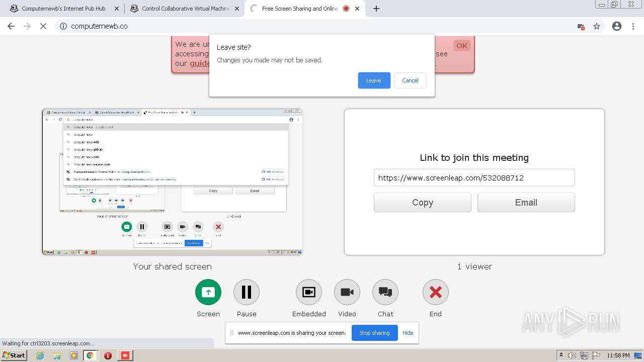The width and height of the screenshot is (644, 362).
Task: Show hidden system tray icons
Action: 561,355
